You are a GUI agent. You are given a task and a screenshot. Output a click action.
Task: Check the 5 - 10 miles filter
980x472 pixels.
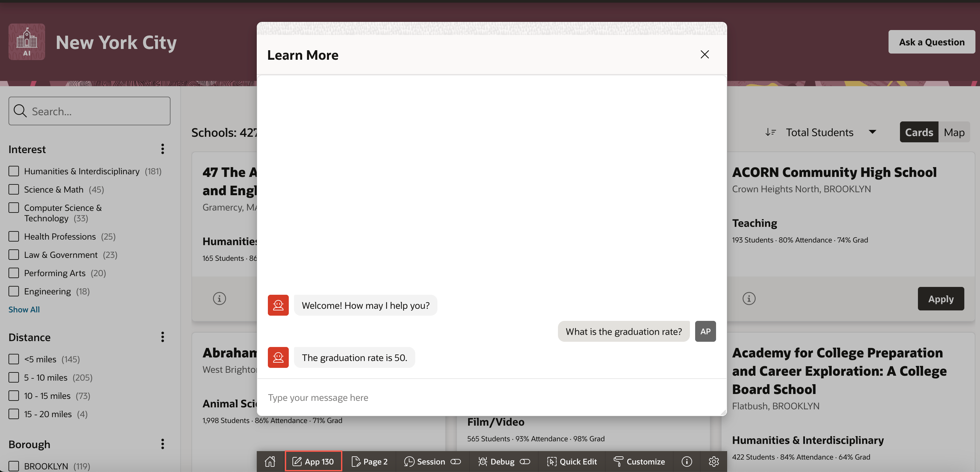(x=14, y=377)
